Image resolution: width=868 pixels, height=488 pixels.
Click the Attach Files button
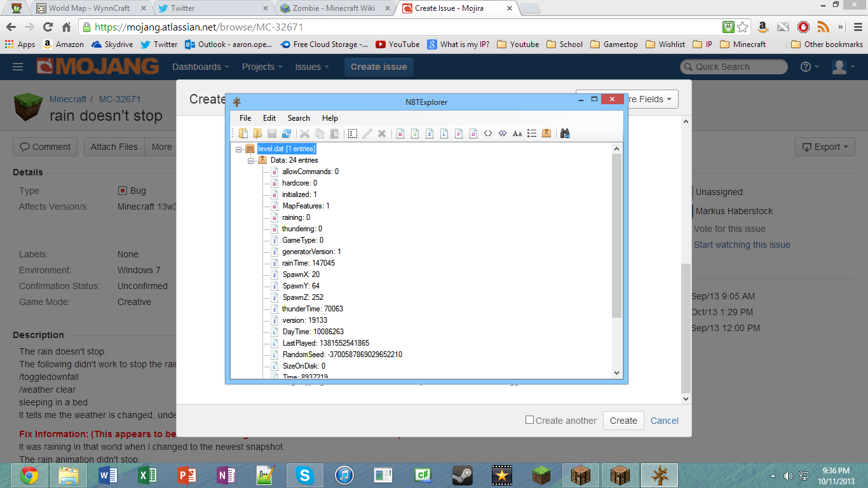(x=114, y=147)
